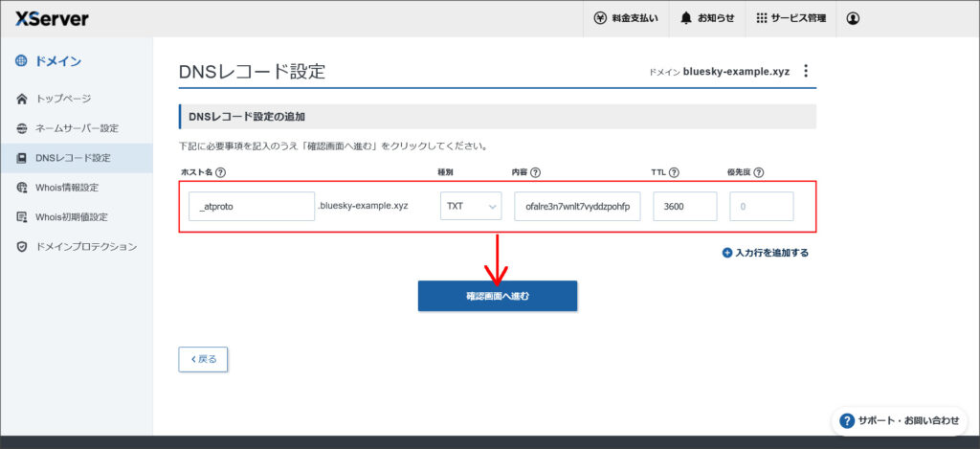This screenshot has height=449, width=980.
Task: Click the .bluesky-example.xyz host suffix text
Action: pyautogui.click(x=363, y=205)
